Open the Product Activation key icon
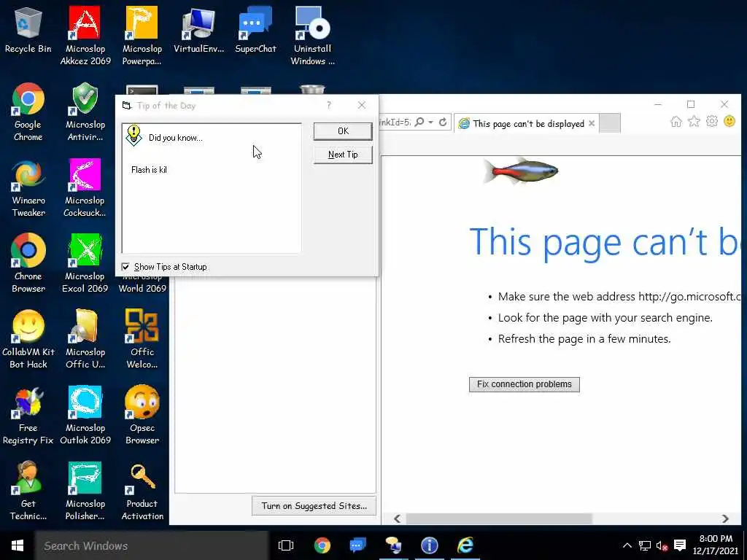Screen dimensions: 747x560 pyautogui.click(x=142, y=491)
